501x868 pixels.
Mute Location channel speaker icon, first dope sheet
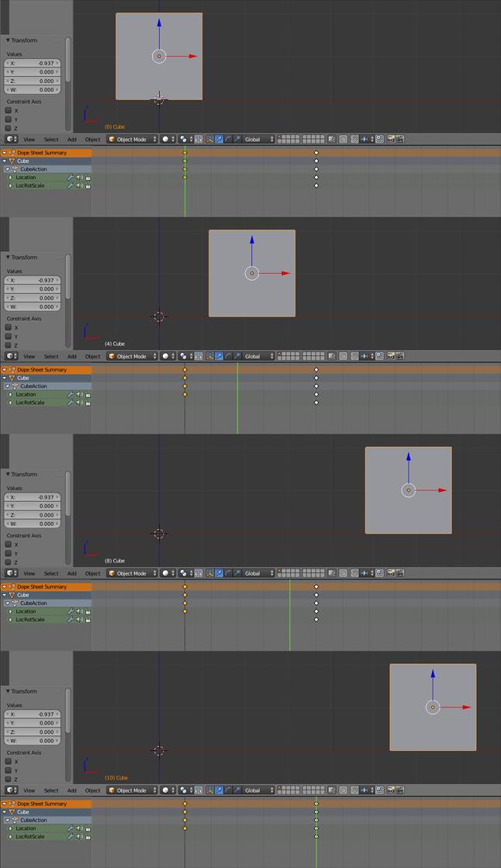click(x=80, y=178)
